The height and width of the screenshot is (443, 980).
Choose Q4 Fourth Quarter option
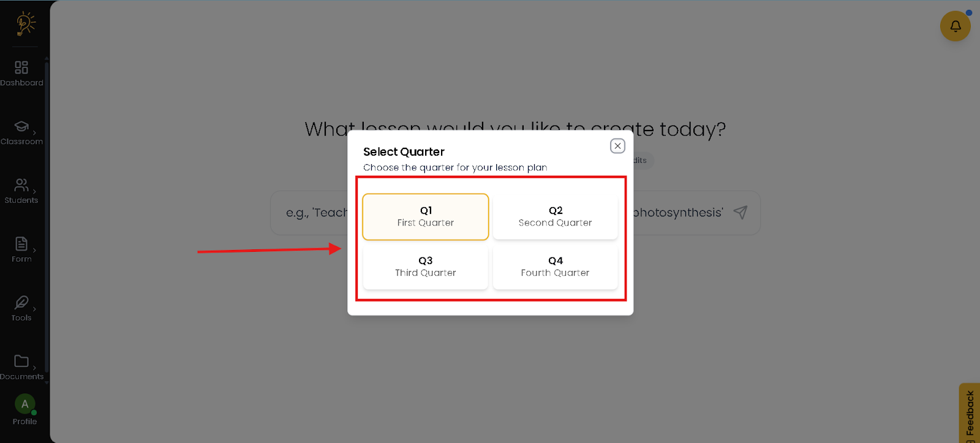[555, 267]
